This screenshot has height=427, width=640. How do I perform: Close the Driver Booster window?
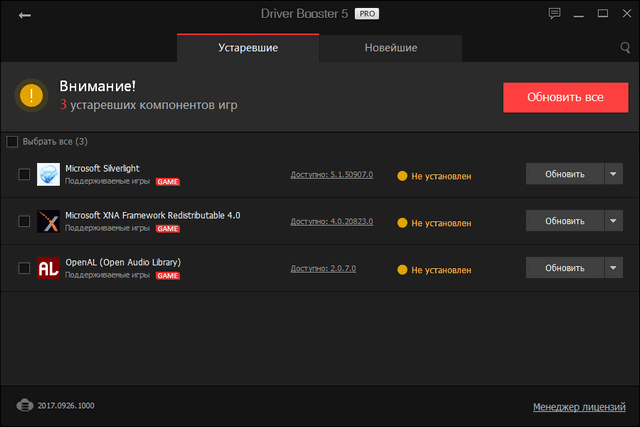pos(627,13)
